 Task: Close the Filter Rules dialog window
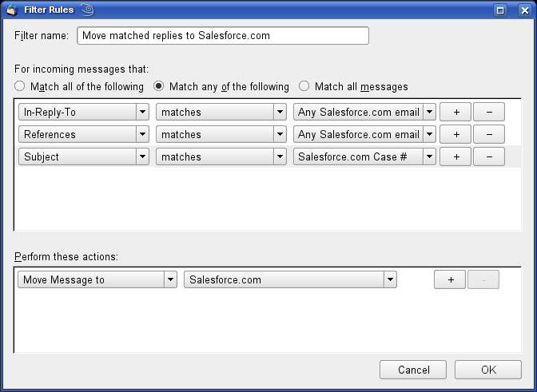point(525,10)
